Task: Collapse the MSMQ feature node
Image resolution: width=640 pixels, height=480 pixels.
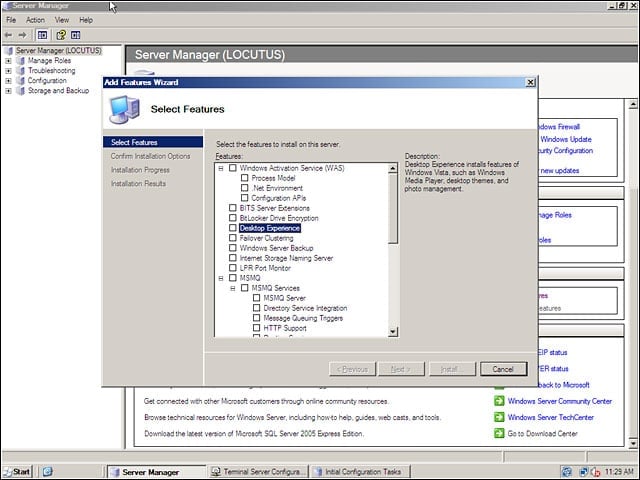Action: (x=221, y=278)
